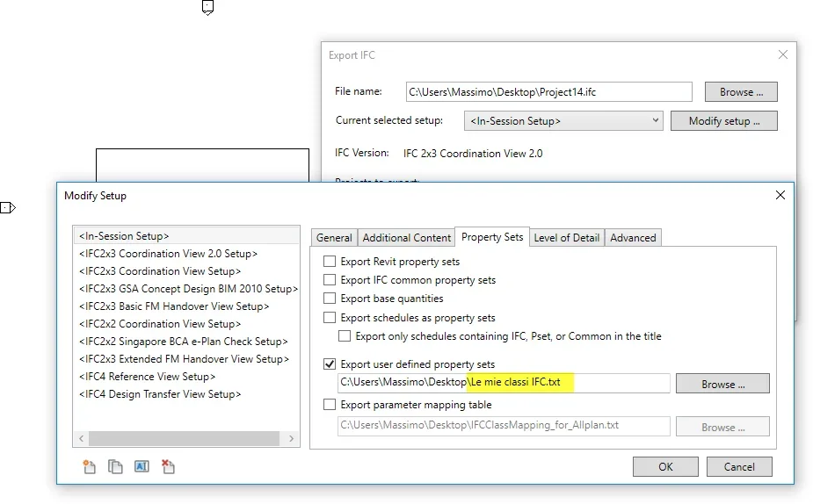Close the Modify Setup dialog

780,195
